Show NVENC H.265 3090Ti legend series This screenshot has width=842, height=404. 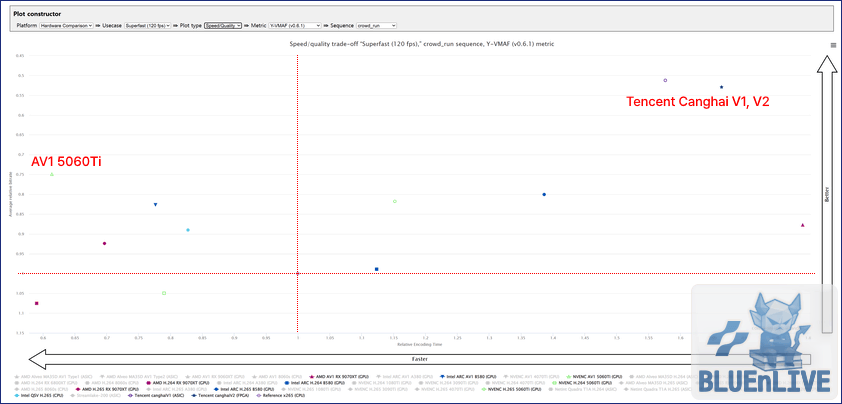point(378,389)
